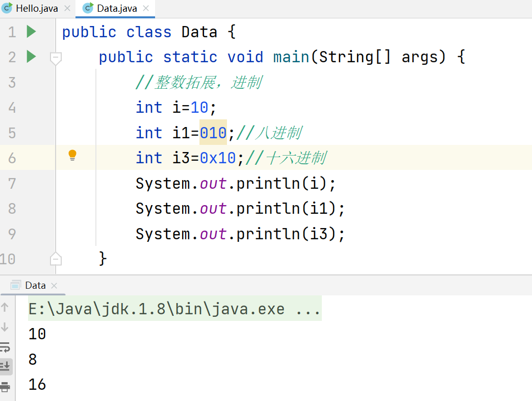The image size is (532, 401).
Task: Toggle scroll-to-end in the run console
Action: [5, 366]
